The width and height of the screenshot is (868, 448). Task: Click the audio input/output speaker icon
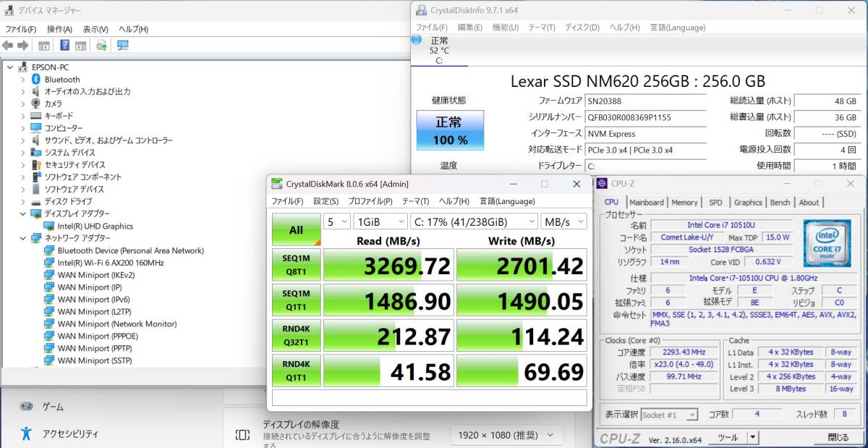[35, 92]
